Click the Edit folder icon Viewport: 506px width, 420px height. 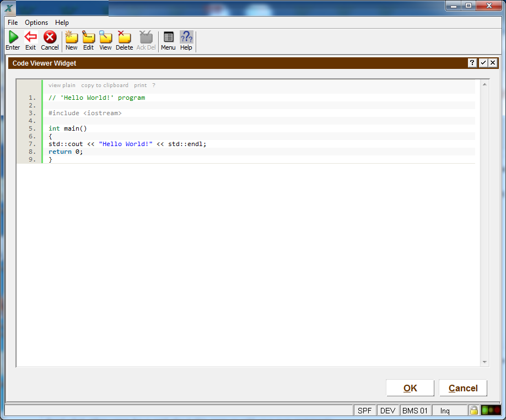point(88,37)
